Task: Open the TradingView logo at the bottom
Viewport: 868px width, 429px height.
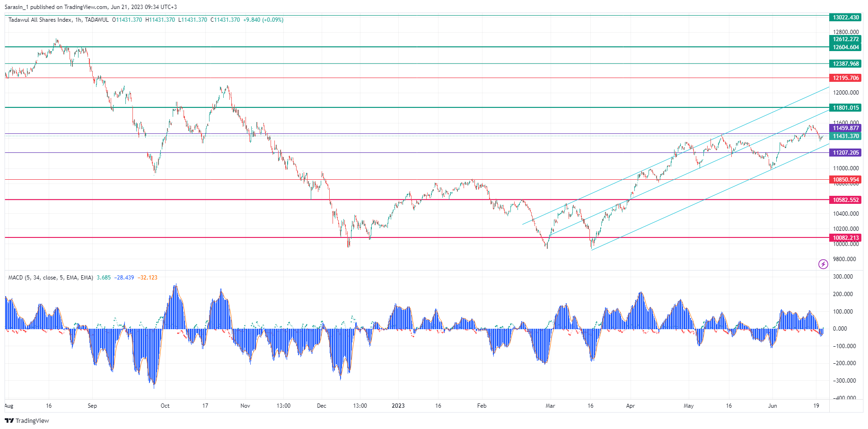Action: [x=27, y=420]
